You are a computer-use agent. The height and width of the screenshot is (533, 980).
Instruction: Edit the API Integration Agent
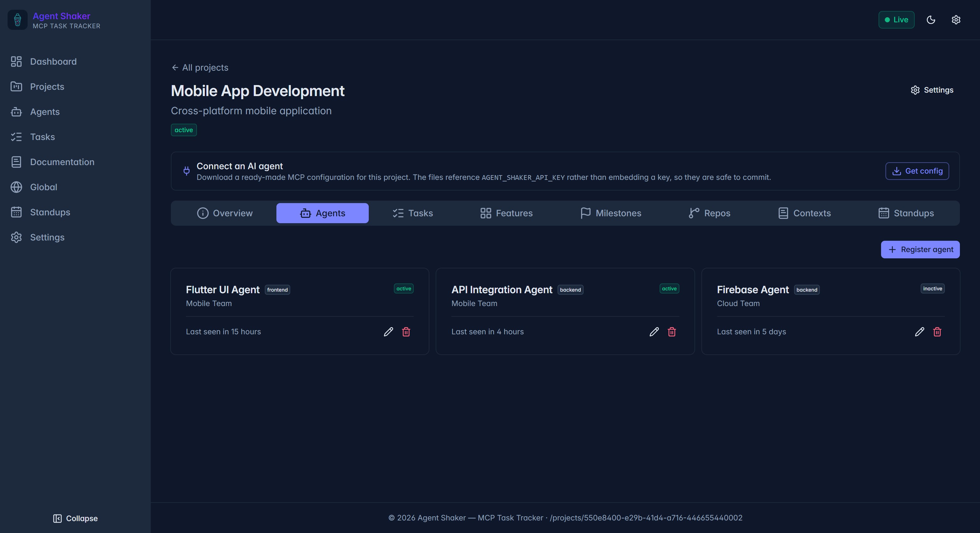(654, 332)
